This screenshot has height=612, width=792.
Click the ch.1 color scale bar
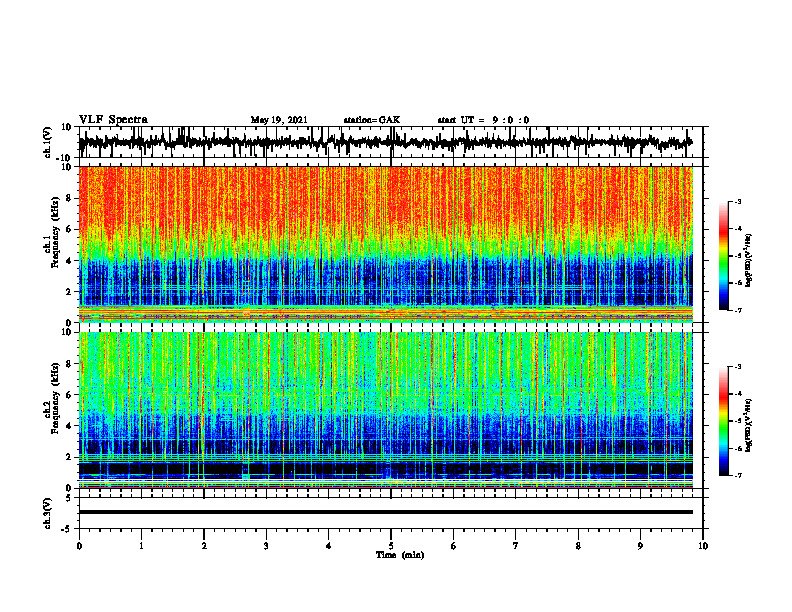(724, 256)
